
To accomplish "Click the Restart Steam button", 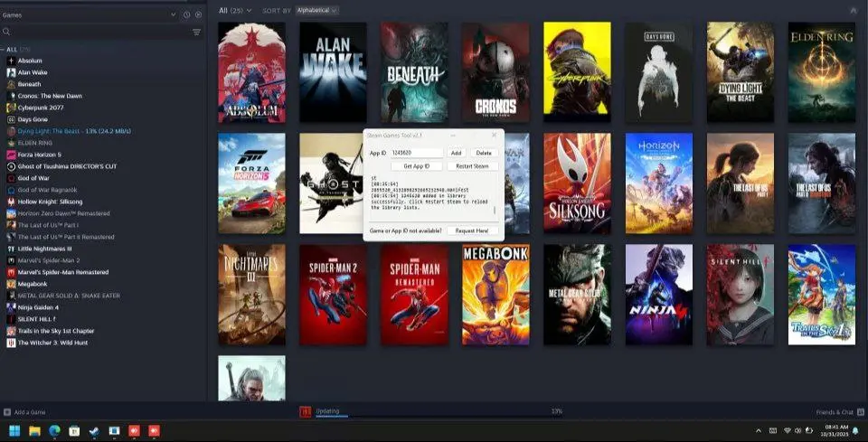I will point(472,166).
